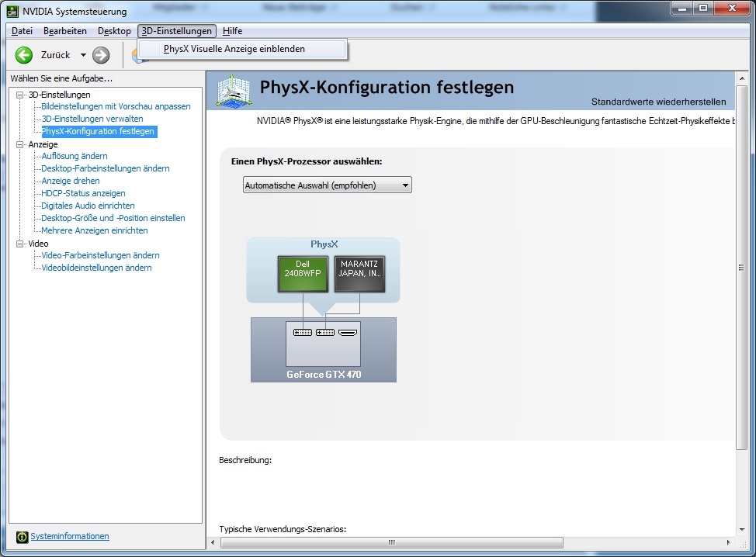Open HDCP-Status anzeigen
The height and width of the screenshot is (557, 756).
pyautogui.click(x=83, y=193)
